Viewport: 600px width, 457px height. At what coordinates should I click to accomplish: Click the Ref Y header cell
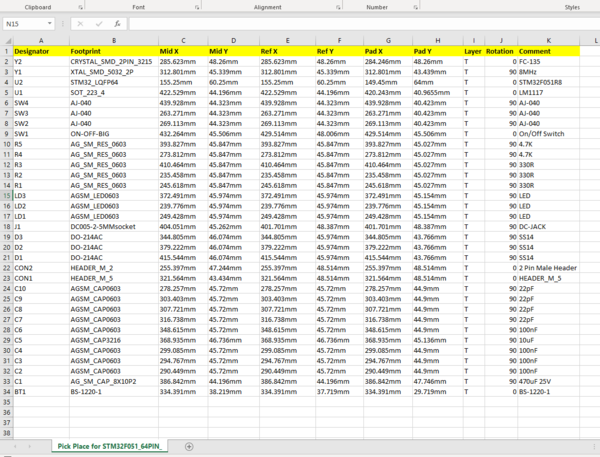(x=339, y=51)
